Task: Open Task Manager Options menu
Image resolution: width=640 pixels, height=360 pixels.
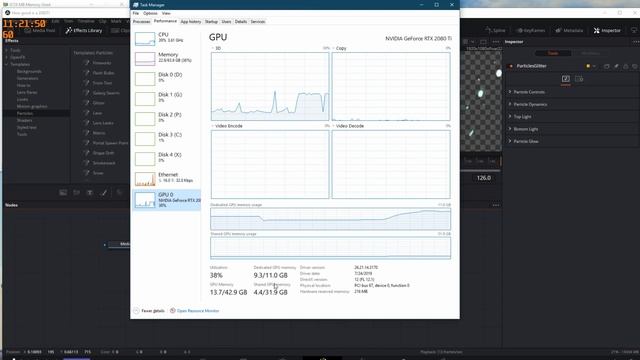Action: click(150, 13)
